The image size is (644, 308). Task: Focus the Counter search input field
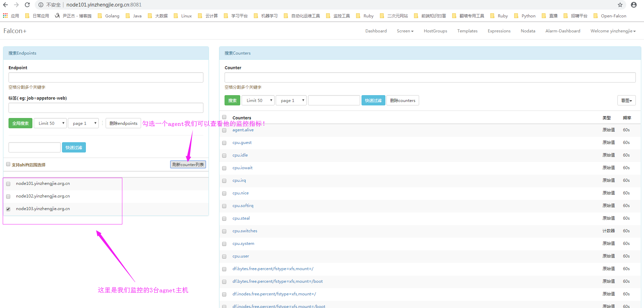point(430,77)
